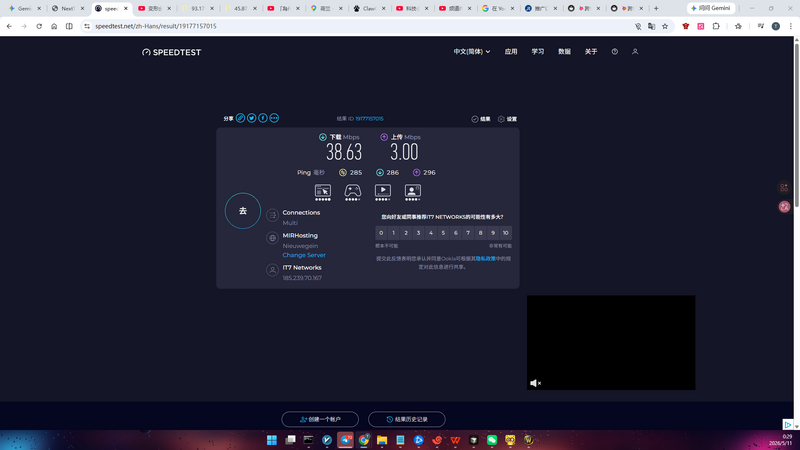
Task: Click the video conferencing rating icon
Action: 413,192
